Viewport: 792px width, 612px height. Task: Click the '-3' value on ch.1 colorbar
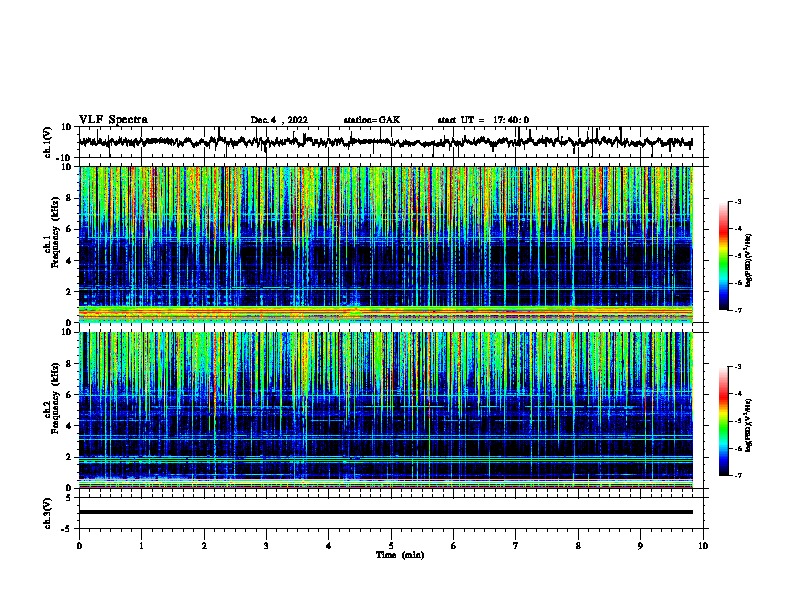click(x=737, y=201)
